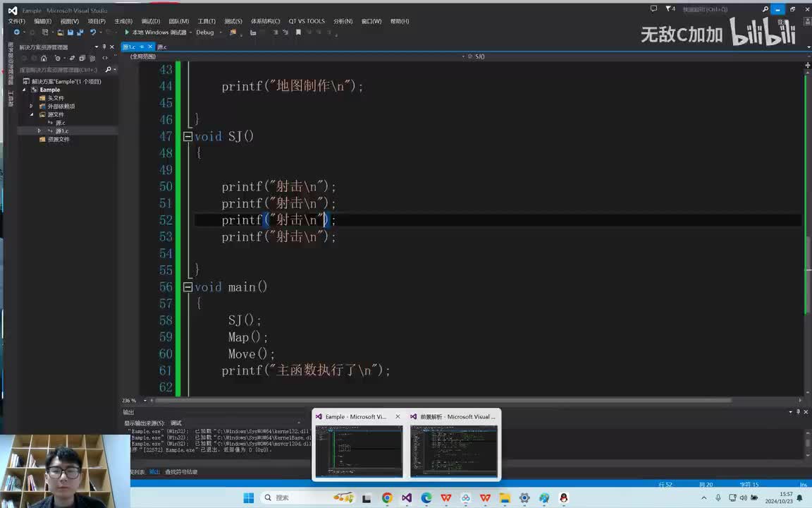
Task: Click the Collapse All icon in Solution Explorer
Action: tap(82, 58)
